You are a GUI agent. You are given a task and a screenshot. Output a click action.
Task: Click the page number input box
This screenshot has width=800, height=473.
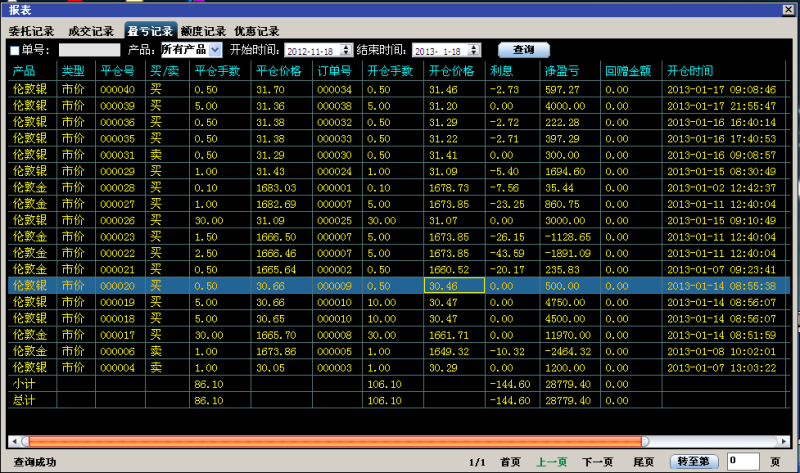pos(743,461)
